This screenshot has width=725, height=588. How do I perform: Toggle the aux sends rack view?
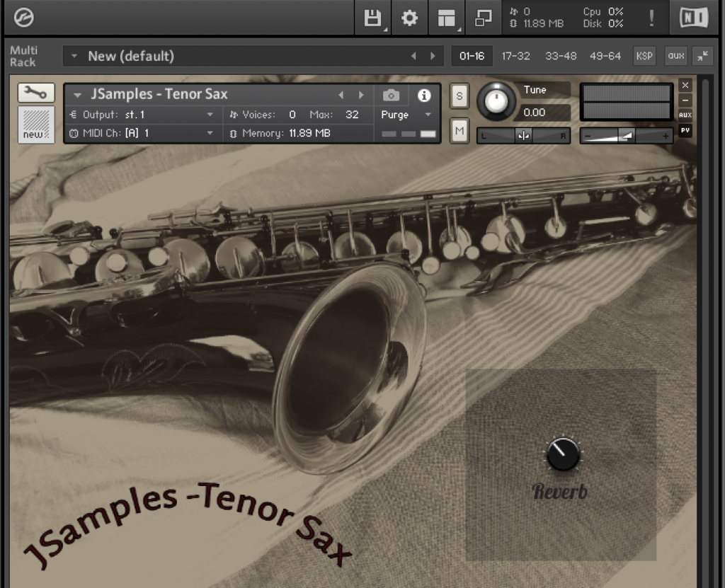pos(676,56)
